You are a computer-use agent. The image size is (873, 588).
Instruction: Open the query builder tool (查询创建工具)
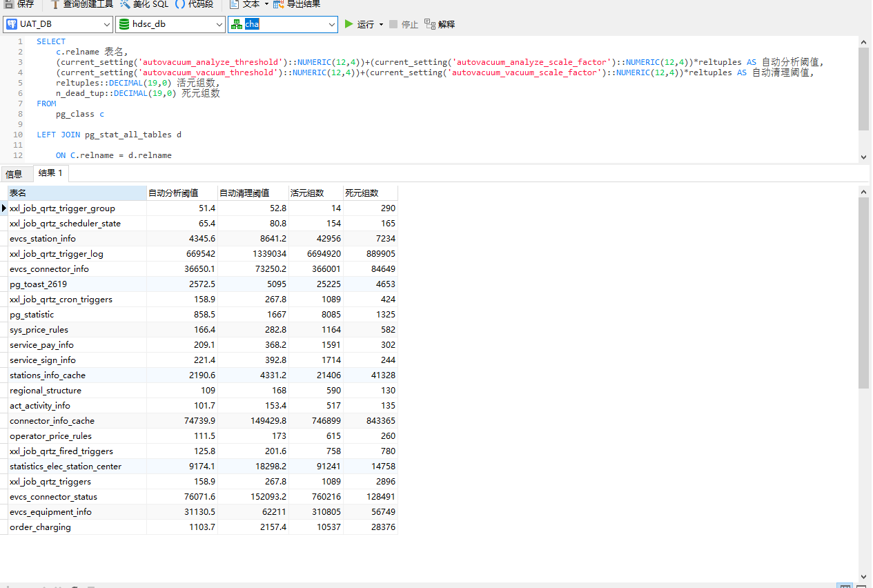pos(81,4)
